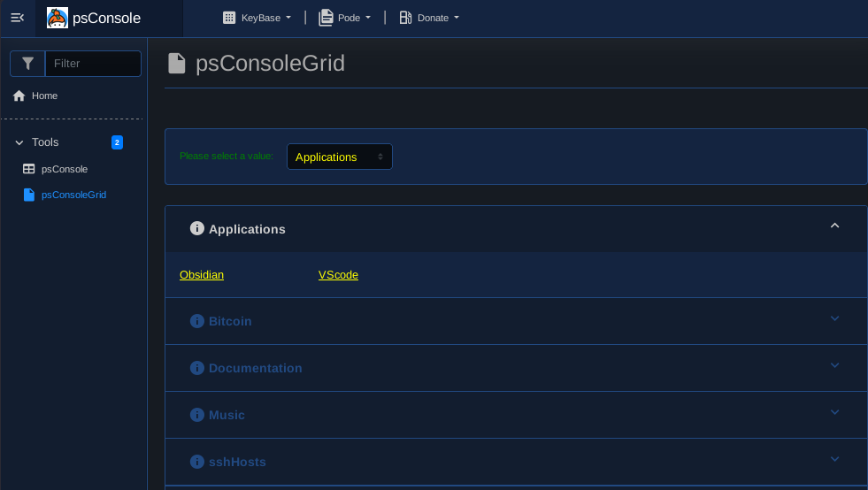868x490 pixels.
Task: Open the Pode dropdown menu
Action: click(x=345, y=18)
